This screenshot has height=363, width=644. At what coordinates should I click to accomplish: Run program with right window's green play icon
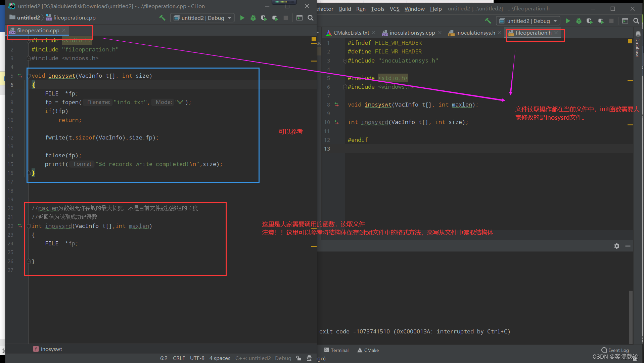568,21
